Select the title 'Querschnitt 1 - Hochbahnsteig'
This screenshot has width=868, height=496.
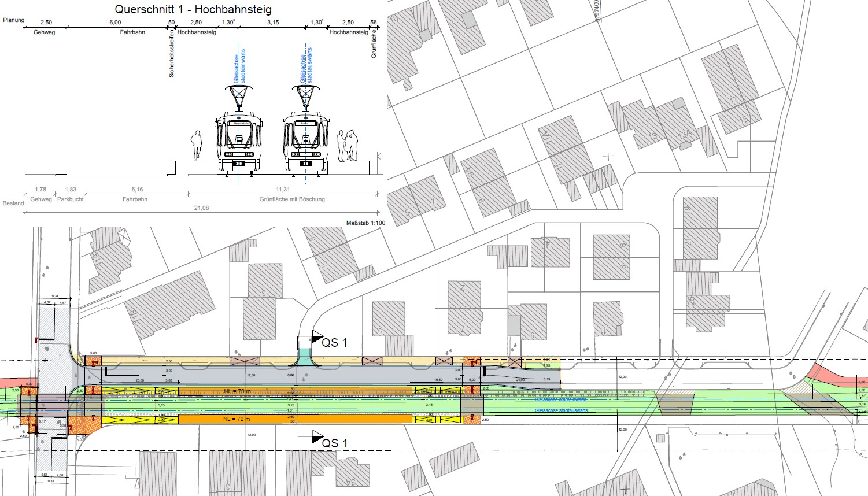(x=193, y=9)
